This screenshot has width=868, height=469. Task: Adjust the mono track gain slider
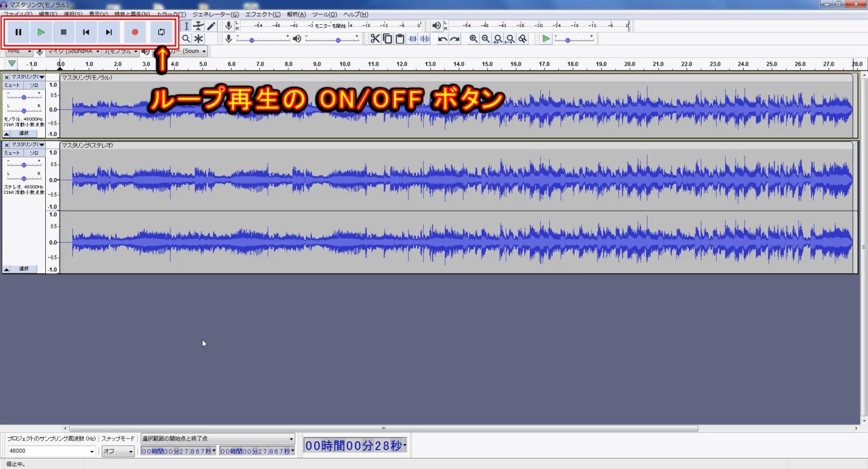(x=24, y=96)
